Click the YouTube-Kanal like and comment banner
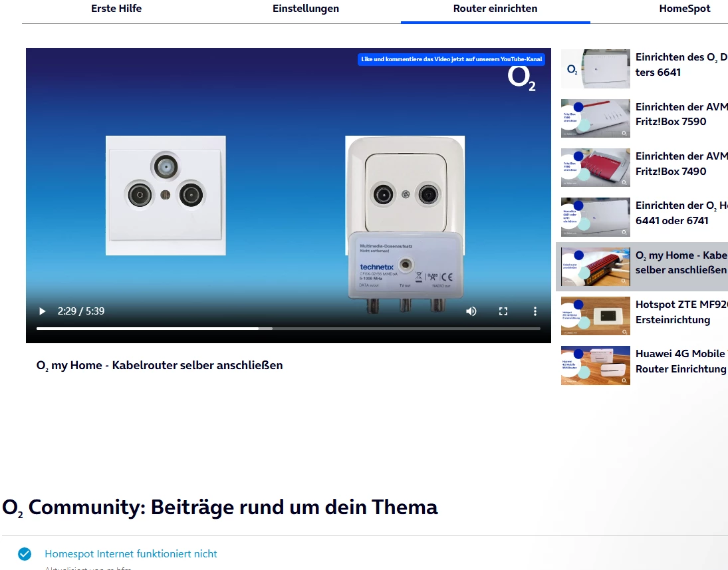Image resolution: width=728 pixels, height=570 pixels. [451, 59]
